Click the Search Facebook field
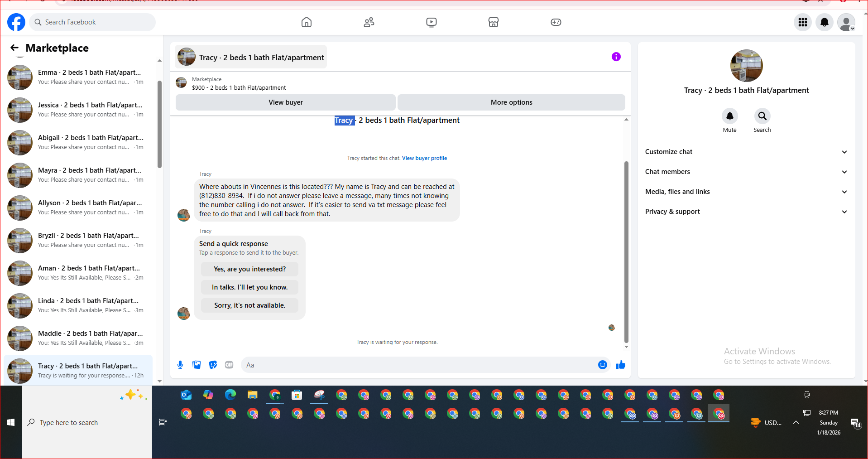 click(92, 22)
